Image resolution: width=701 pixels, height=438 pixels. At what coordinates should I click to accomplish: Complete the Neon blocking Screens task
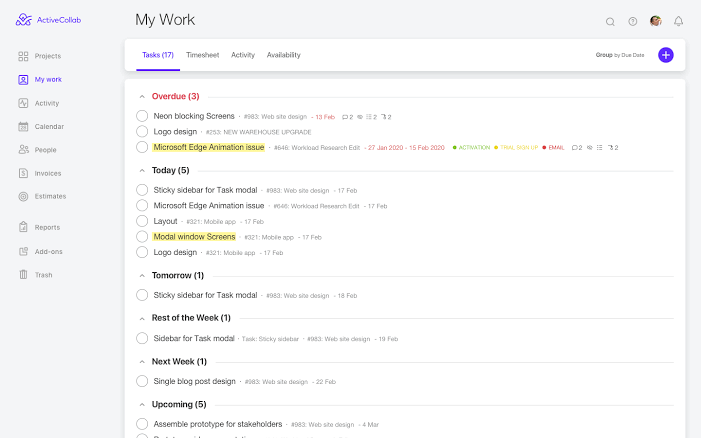(x=142, y=116)
